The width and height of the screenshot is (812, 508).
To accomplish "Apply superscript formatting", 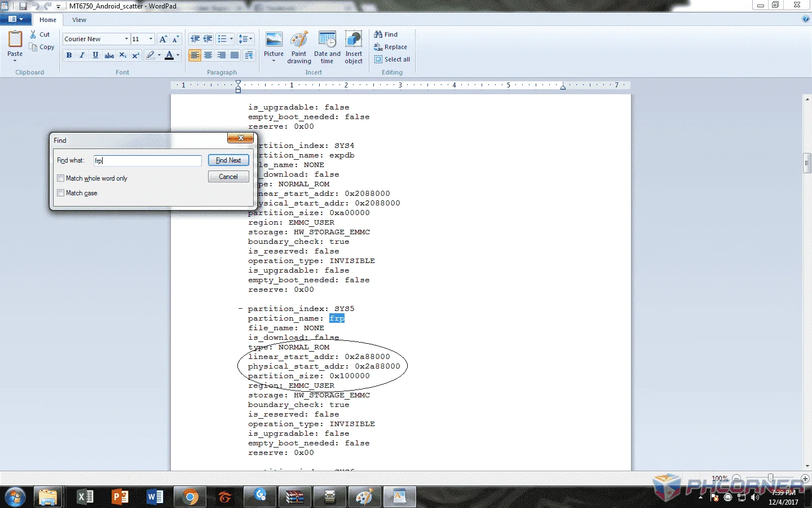I will coord(135,55).
